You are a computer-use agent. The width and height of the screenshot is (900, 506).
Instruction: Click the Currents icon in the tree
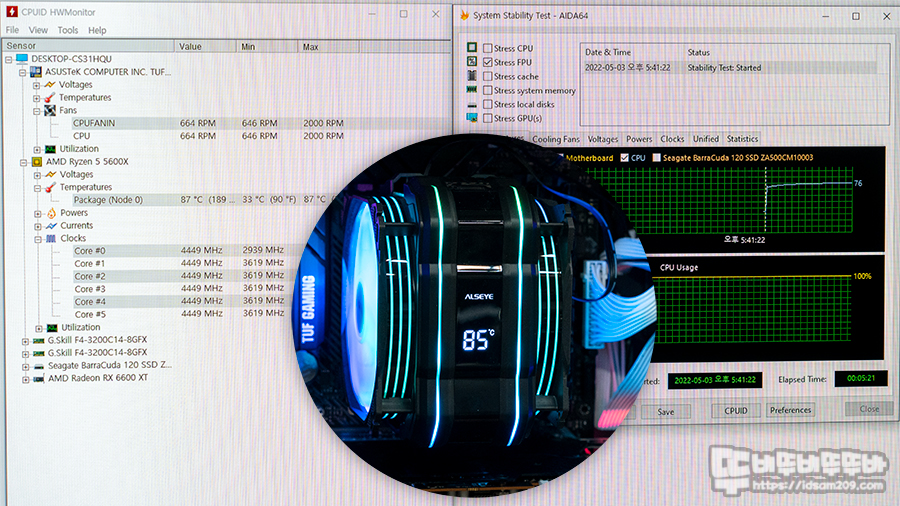tap(51, 225)
